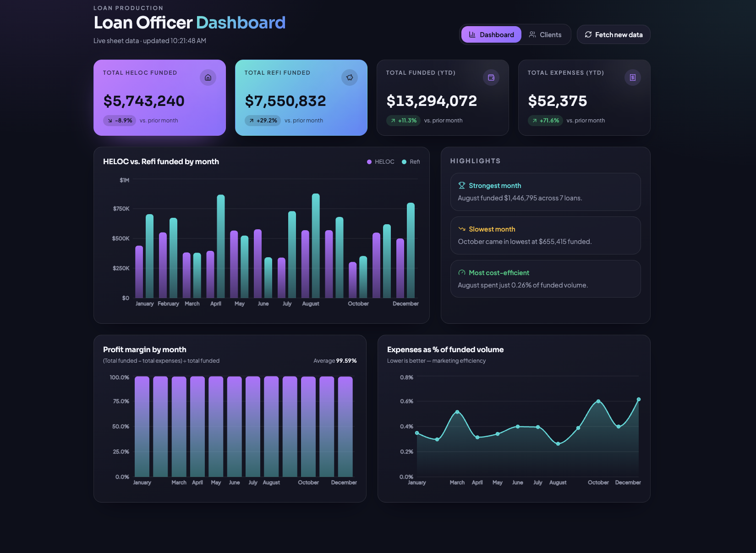Click the August Refi bar in funded chart
Screen dimensions: 756x553
tap(316, 246)
